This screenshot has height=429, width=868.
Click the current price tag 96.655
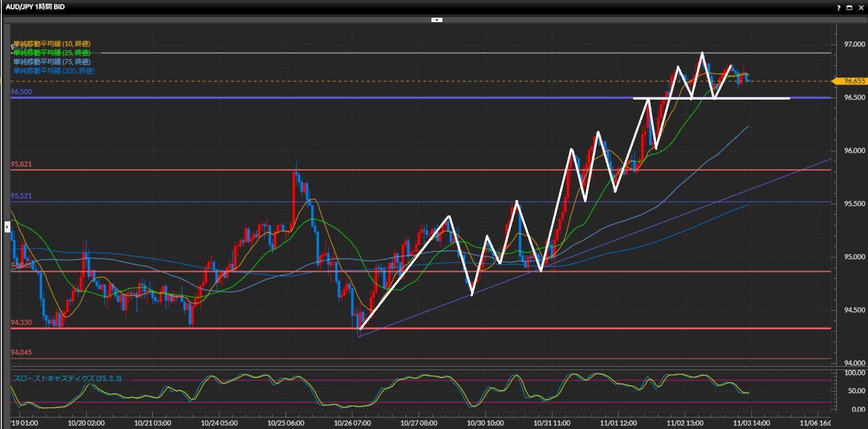(853, 81)
